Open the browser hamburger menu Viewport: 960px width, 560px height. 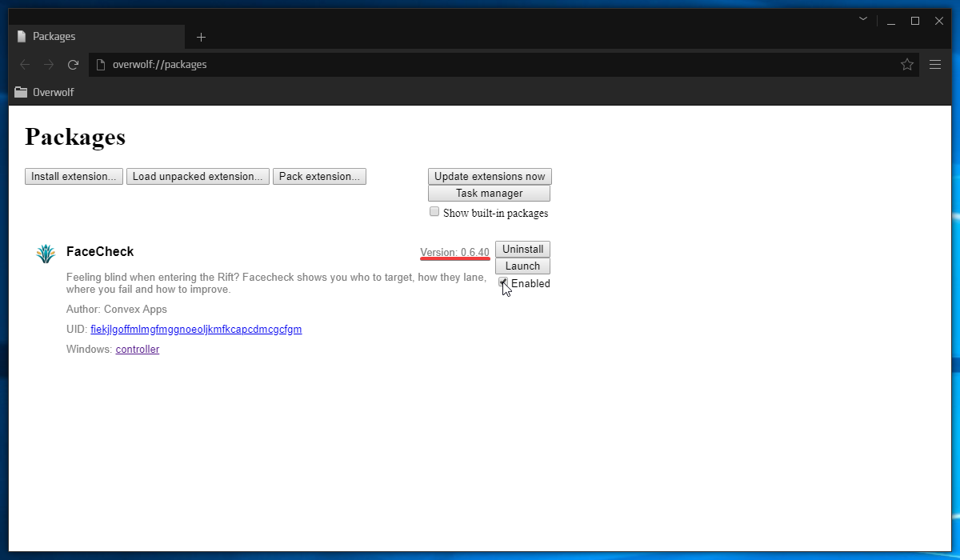coord(935,65)
